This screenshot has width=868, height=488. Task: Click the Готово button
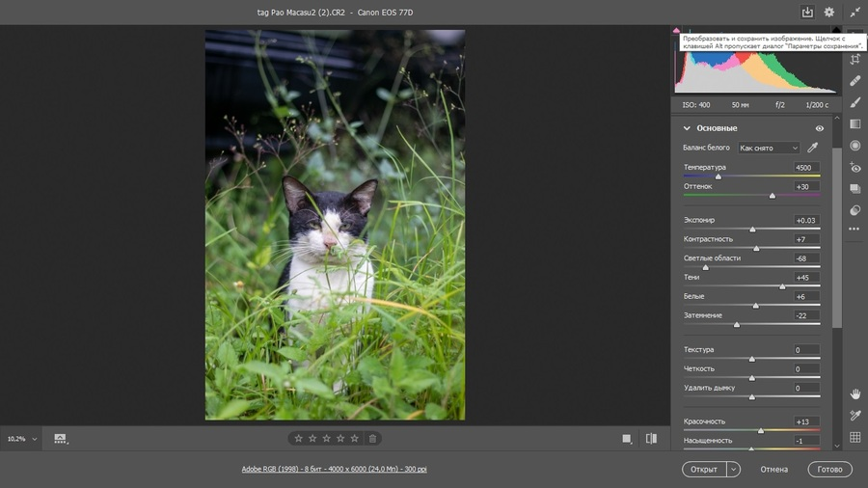pyautogui.click(x=829, y=469)
